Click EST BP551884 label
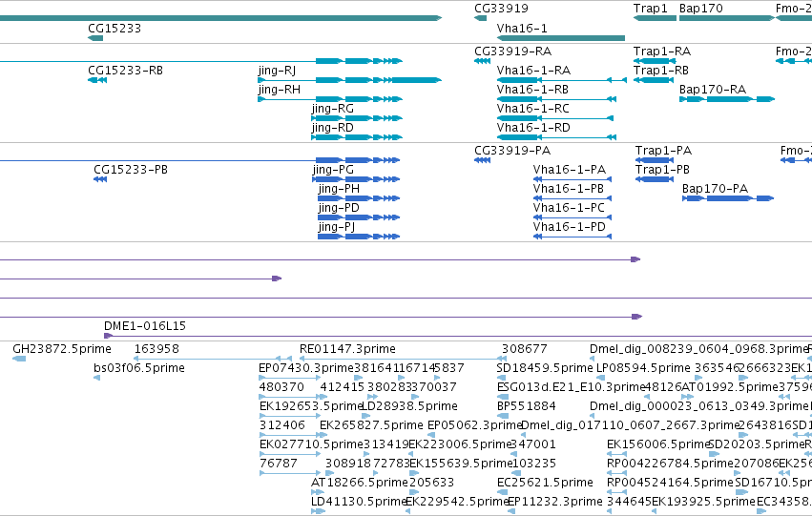Viewport: 812px width, 516px height. click(526, 406)
